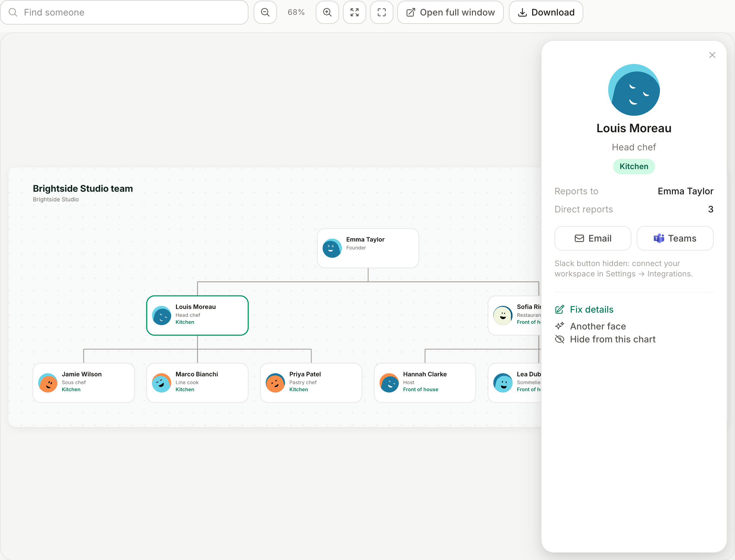
Task: Close the Louis Moreau details panel
Action: pos(712,55)
